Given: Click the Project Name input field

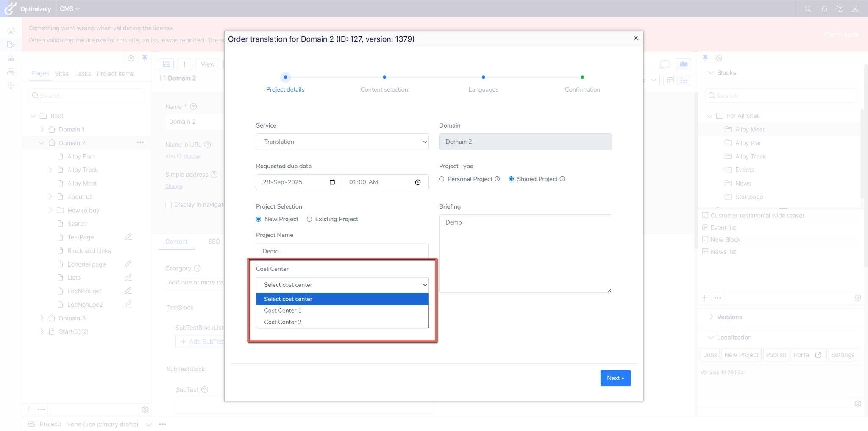Looking at the screenshot, I should (342, 251).
